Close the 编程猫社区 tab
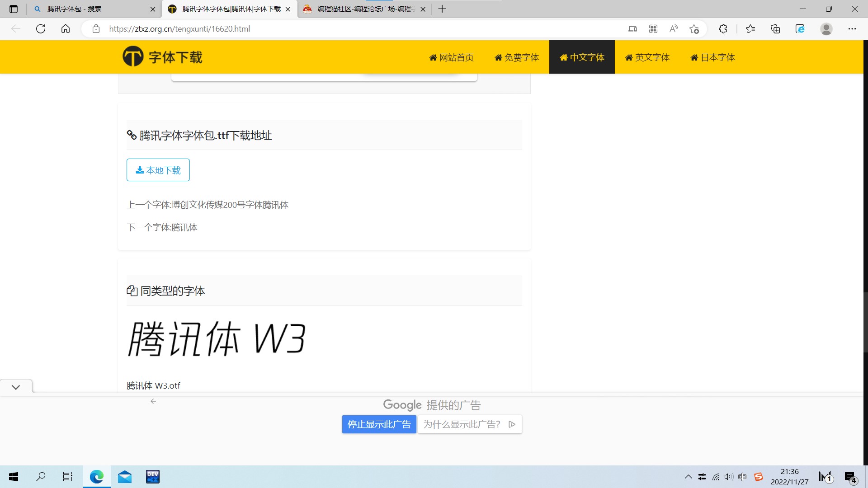Viewport: 868px width, 488px height. pyautogui.click(x=423, y=9)
